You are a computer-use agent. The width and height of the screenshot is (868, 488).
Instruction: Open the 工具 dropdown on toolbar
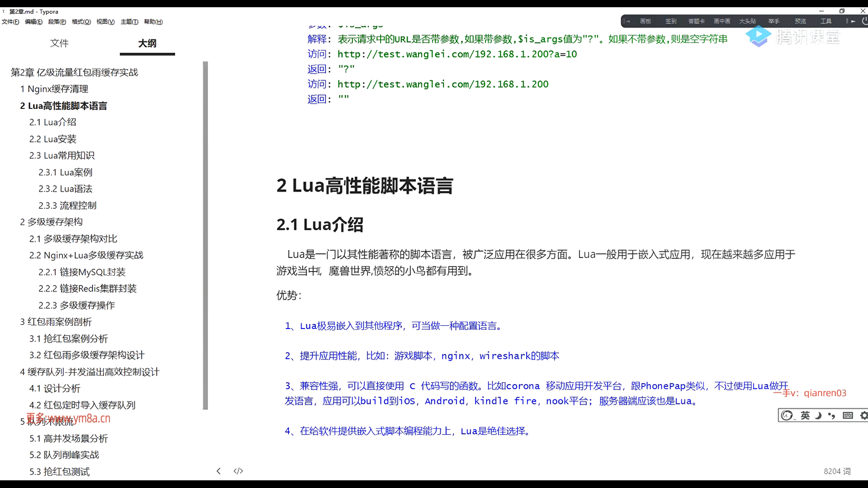click(826, 21)
